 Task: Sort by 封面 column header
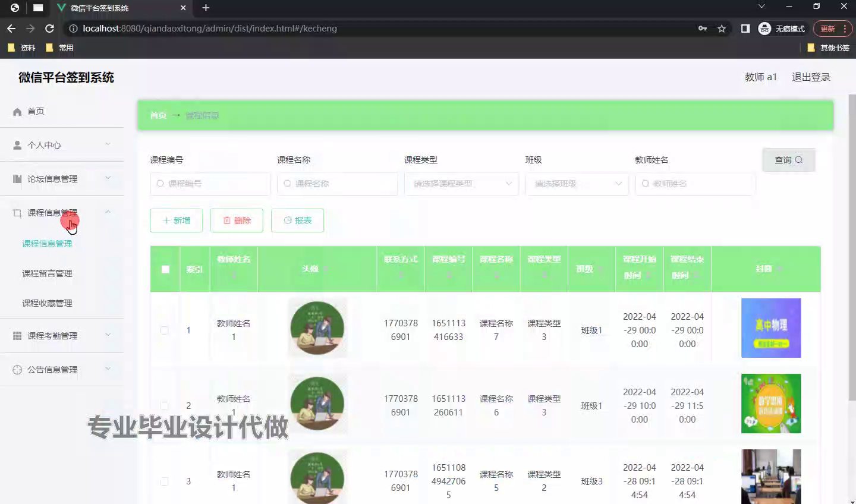coord(766,269)
